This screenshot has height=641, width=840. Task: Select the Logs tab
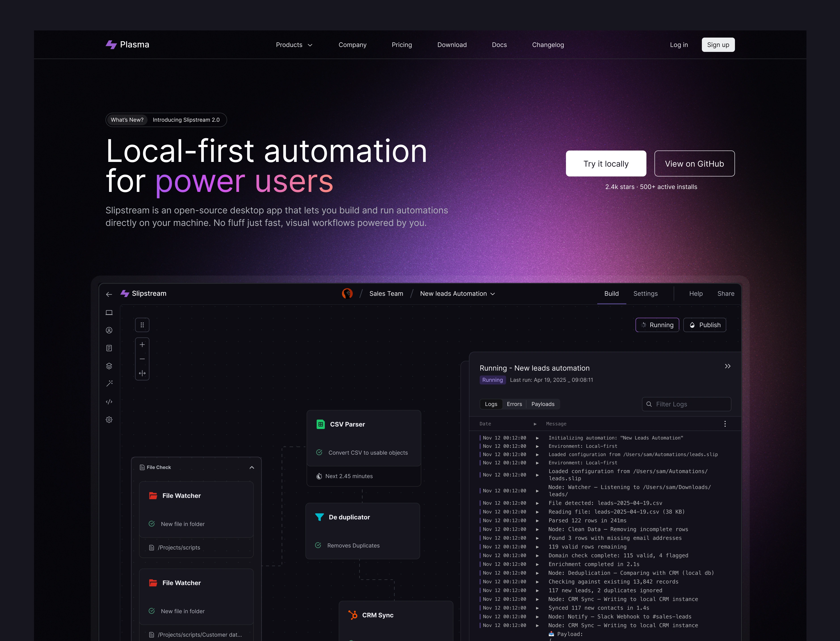(x=491, y=404)
